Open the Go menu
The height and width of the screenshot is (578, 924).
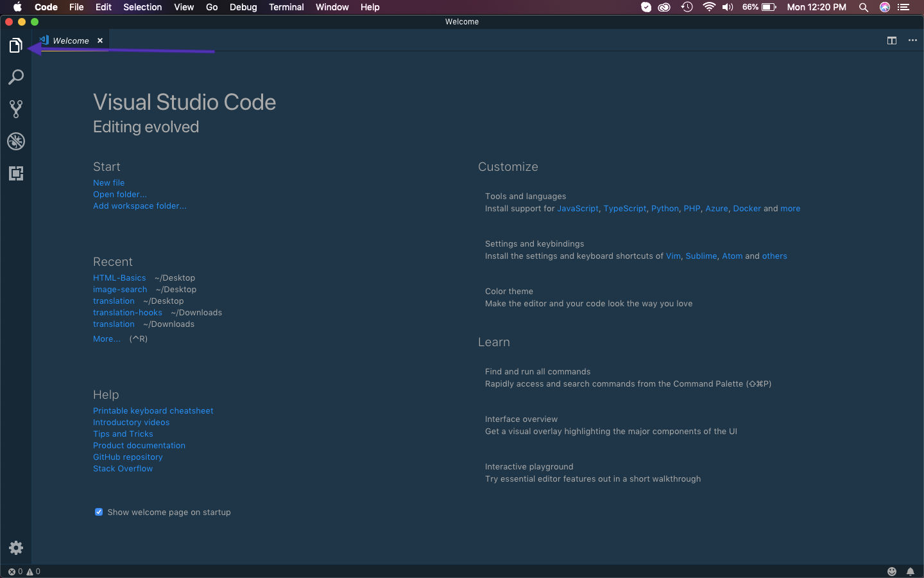click(212, 7)
